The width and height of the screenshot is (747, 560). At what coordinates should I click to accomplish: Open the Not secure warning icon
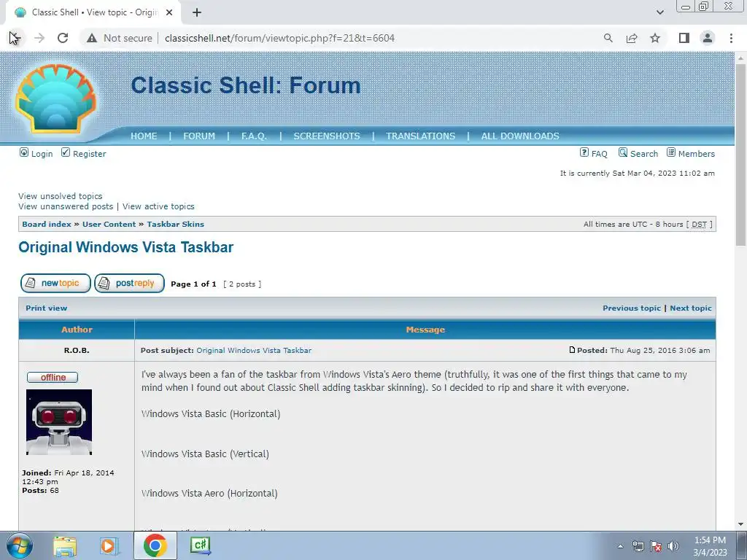[92, 38]
